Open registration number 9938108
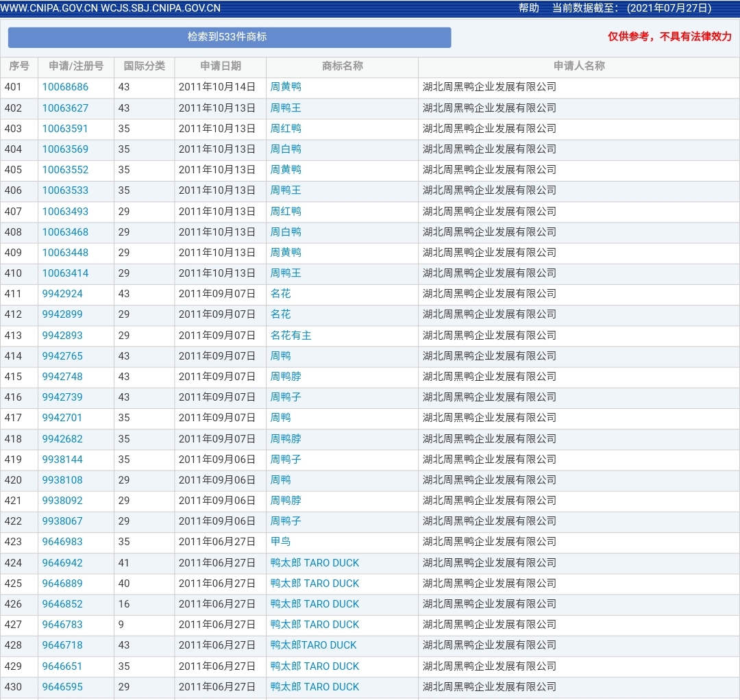This screenshot has width=740, height=700. pyautogui.click(x=62, y=480)
